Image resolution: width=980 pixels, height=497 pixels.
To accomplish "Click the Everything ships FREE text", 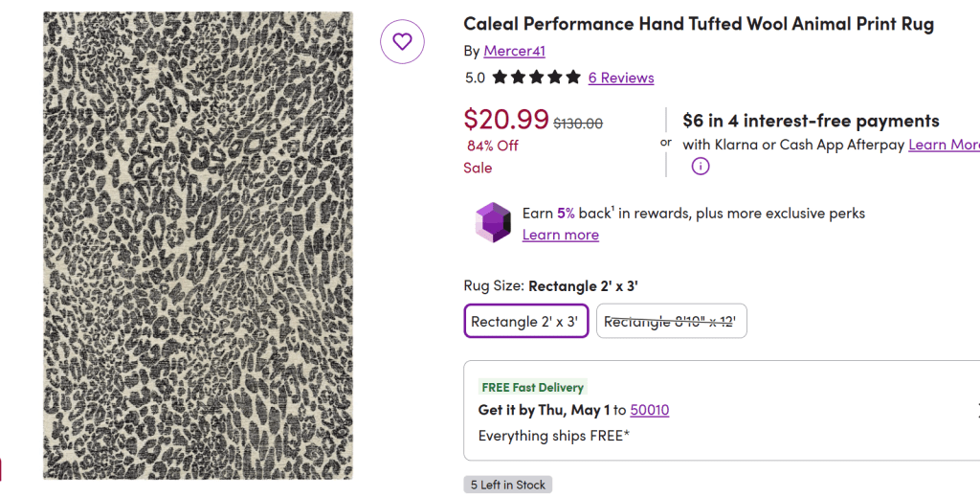I will tap(554, 437).
